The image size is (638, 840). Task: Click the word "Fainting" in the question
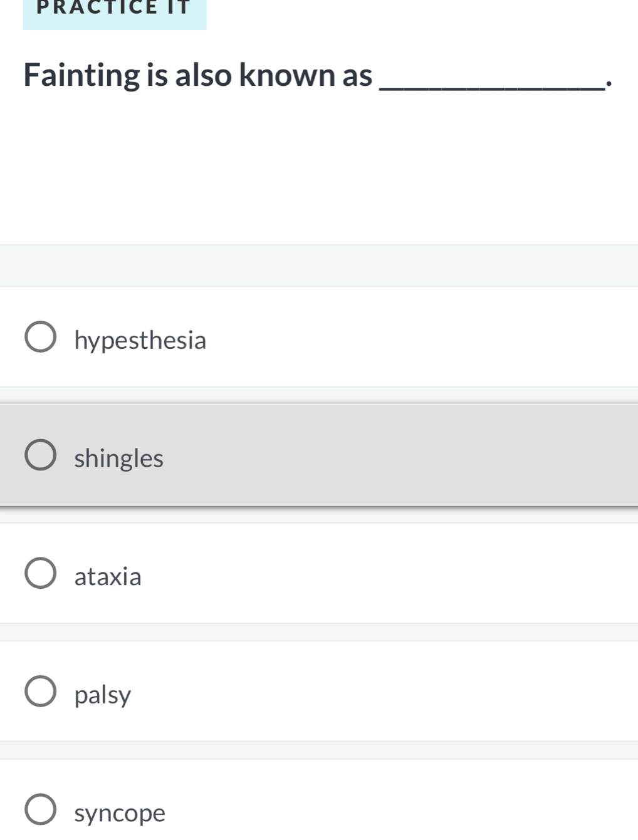pos(81,75)
